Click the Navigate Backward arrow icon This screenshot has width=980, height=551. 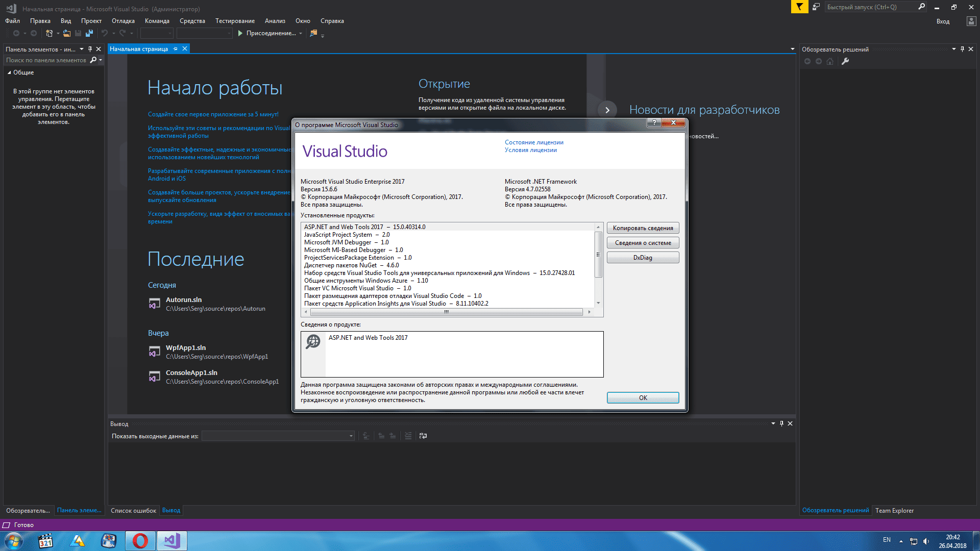coord(16,33)
